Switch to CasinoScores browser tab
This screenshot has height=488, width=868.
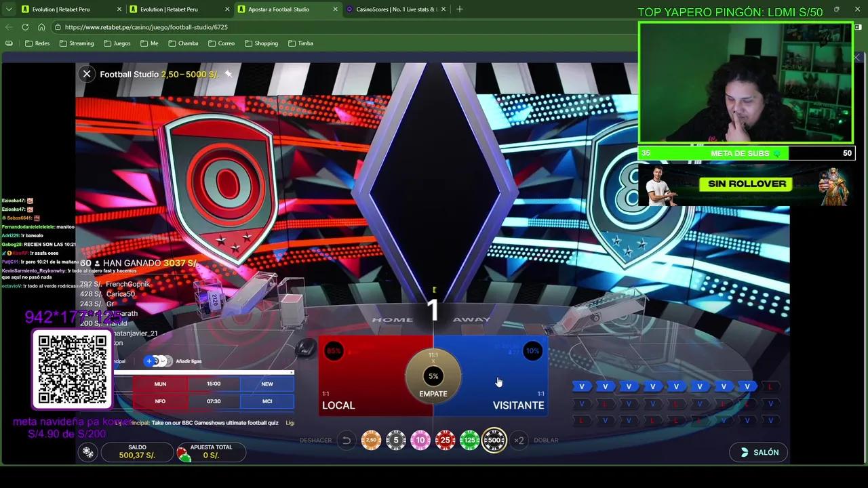tap(396, 9)
